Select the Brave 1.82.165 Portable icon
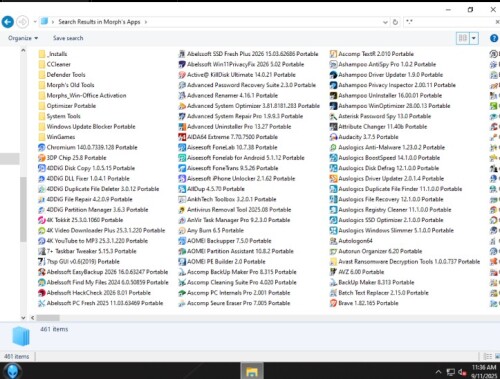Viewport: 500px width, 379px height. click(x=333, y=303)
